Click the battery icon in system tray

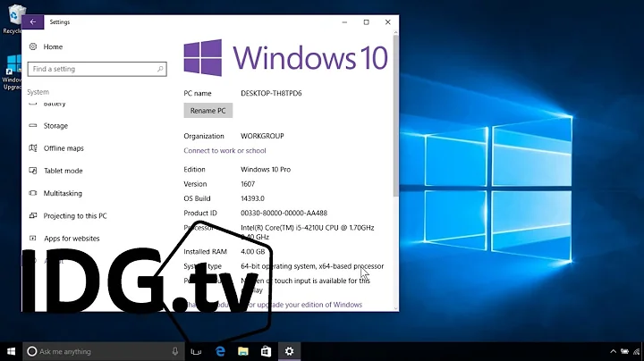click(x=624, y=351)
